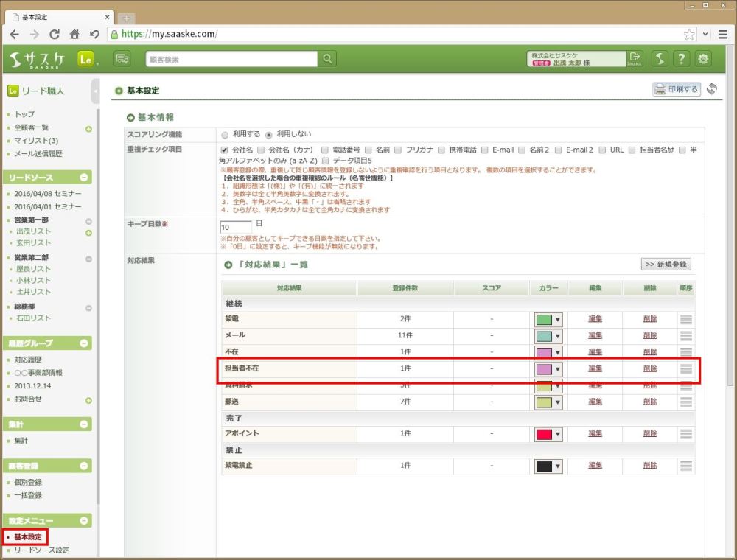Enable the 電話番号 duplicate check checkbox
The height and width of the screenshot is (560, 737).
pyautogui.click(x=325, y=150)
